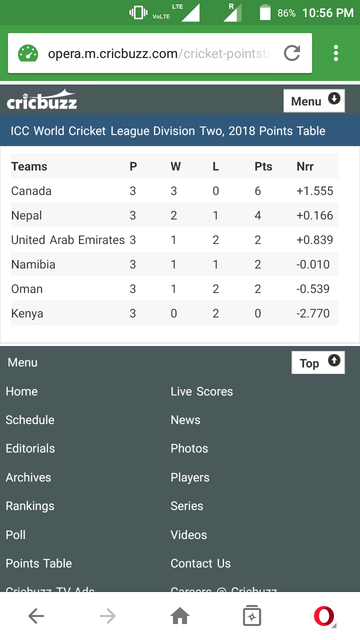The width and height of the screenshot is (360, 640).
Task: Open the Live Scores link
Action: [x=202, y=391]
